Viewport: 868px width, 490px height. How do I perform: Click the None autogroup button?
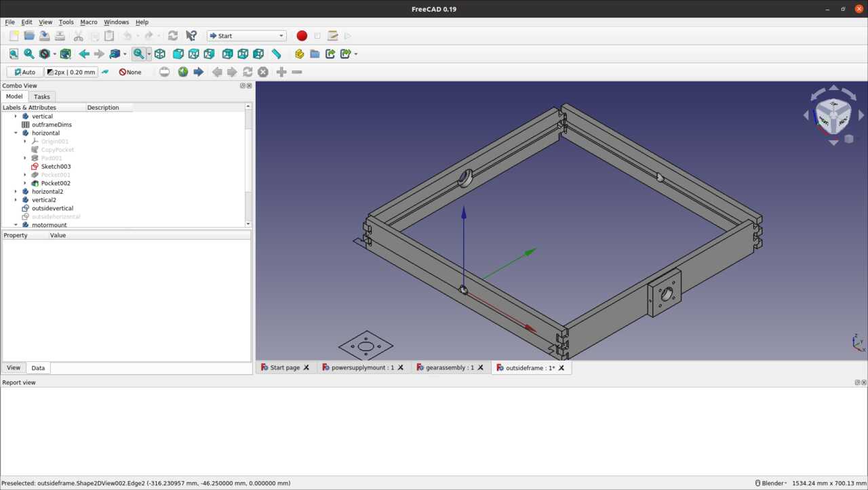coord(130,72)
